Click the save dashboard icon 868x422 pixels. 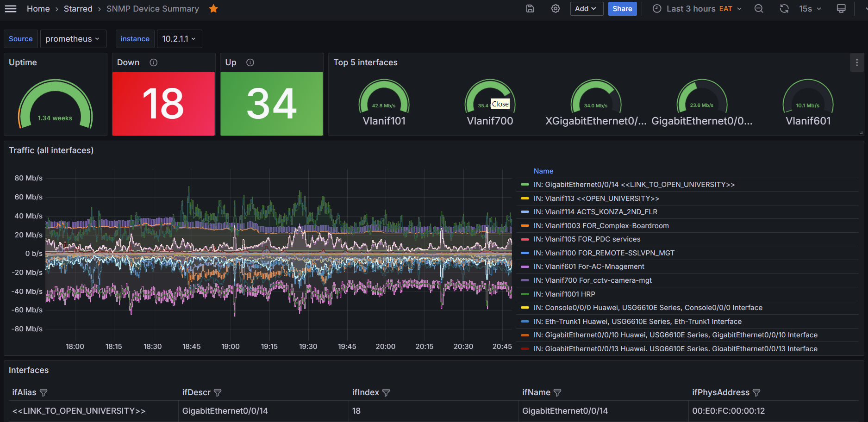click(x=530, y=9)
